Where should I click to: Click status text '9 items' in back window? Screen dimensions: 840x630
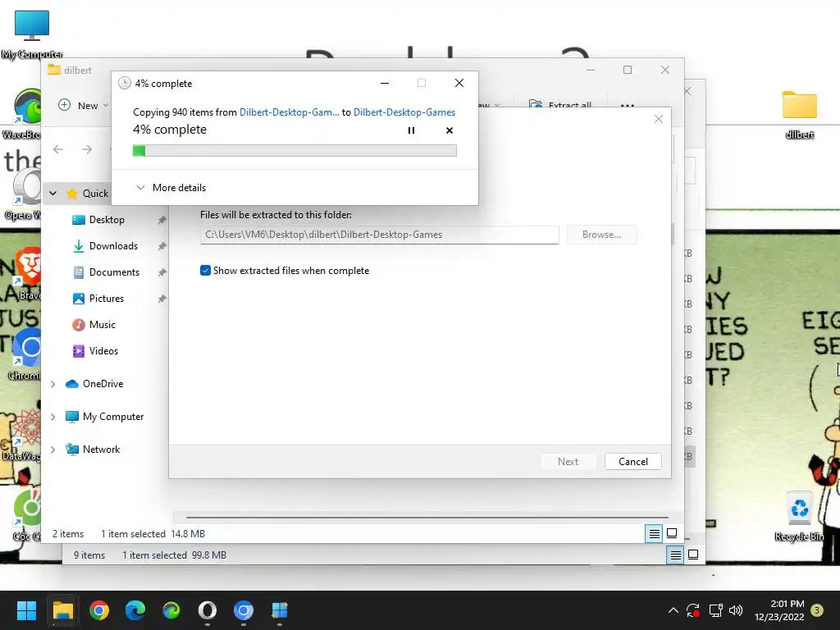pyautogui.click(x=89, y=555)
